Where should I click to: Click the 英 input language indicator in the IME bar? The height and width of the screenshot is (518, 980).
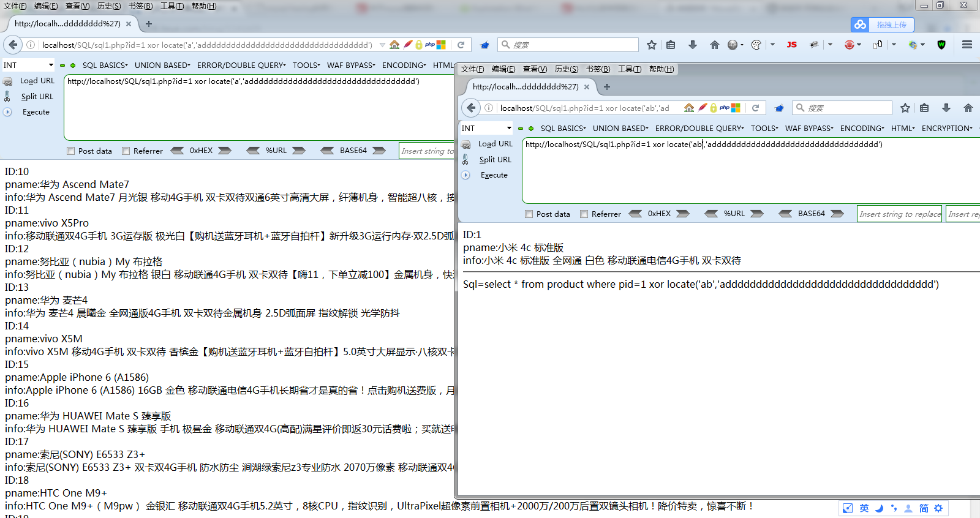pos(864,508)
